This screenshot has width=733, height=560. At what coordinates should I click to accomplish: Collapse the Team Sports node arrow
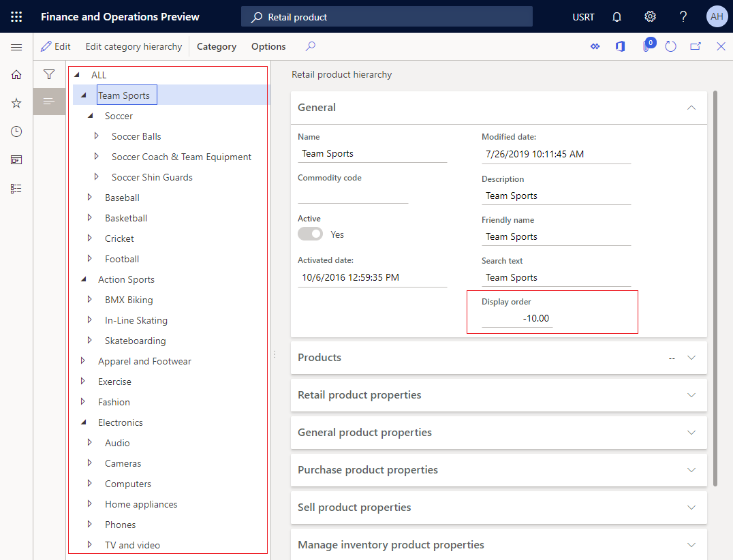(84, 95)
